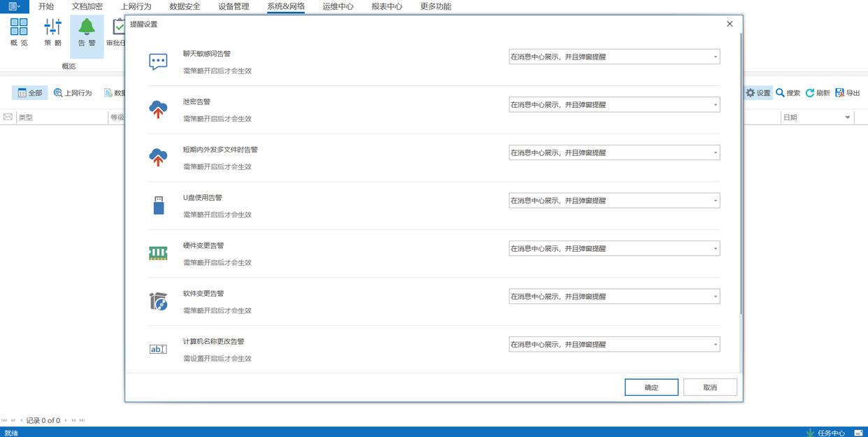Screen dimensions: 868x437
Task: Click the 泄密告警 label text
Action: tap(196, 101)
